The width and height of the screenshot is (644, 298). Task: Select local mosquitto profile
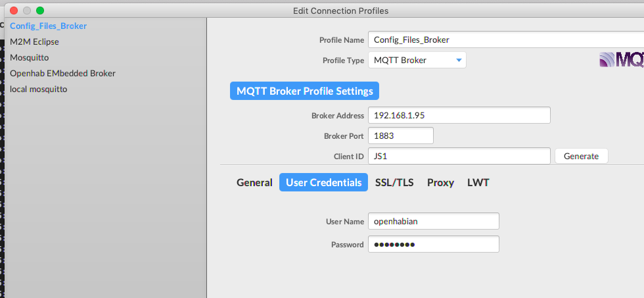coord(38,89)
